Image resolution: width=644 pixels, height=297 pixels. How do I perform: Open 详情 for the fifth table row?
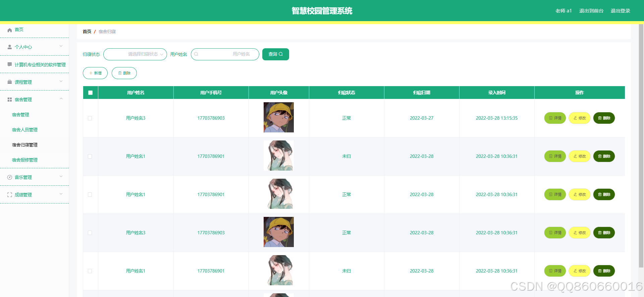(x=555, y=271)
